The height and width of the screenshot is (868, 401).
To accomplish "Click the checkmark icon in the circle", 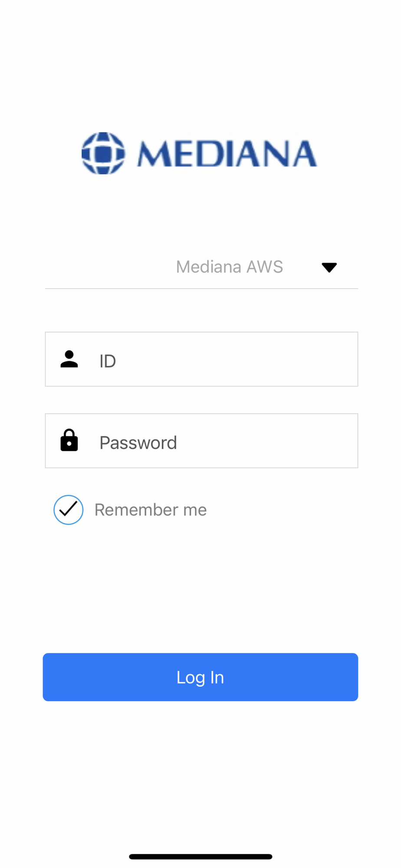I will click(68, 510).
